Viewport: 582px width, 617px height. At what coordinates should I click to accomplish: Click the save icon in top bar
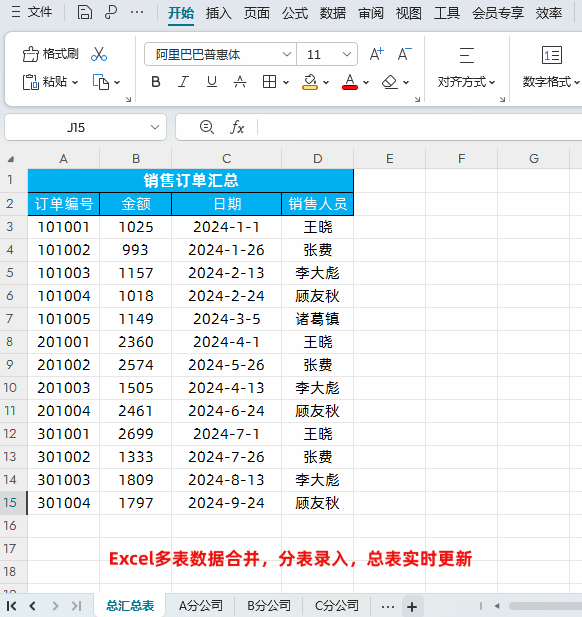click(85, 13)
